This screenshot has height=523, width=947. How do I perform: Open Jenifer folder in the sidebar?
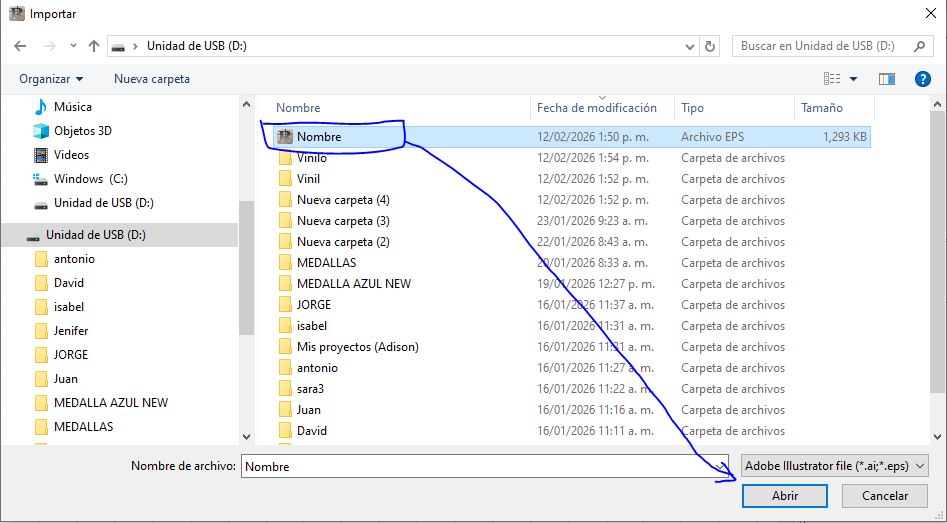pos(71,331)
